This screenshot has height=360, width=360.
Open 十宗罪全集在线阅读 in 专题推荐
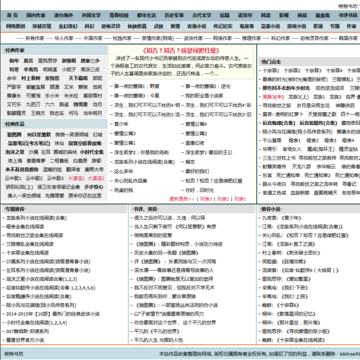(x=27, y=253)
